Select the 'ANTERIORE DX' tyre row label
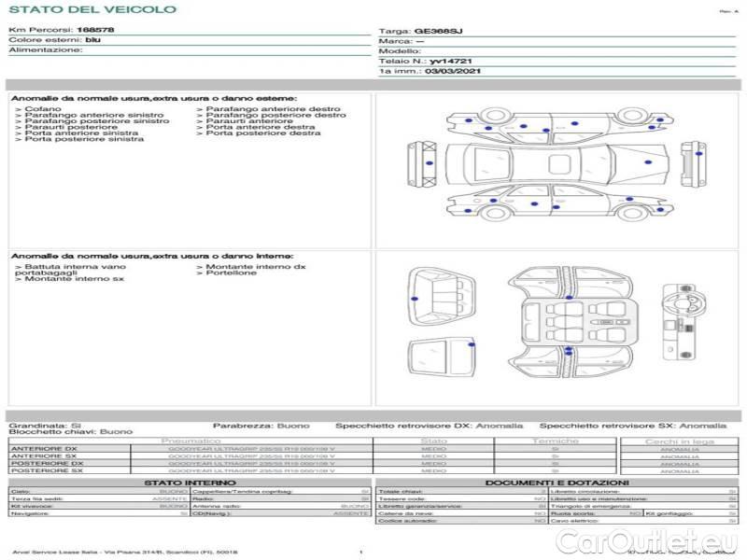Viewport: 747px width, 560px height. pyautogui.click(x=44, y=449)
